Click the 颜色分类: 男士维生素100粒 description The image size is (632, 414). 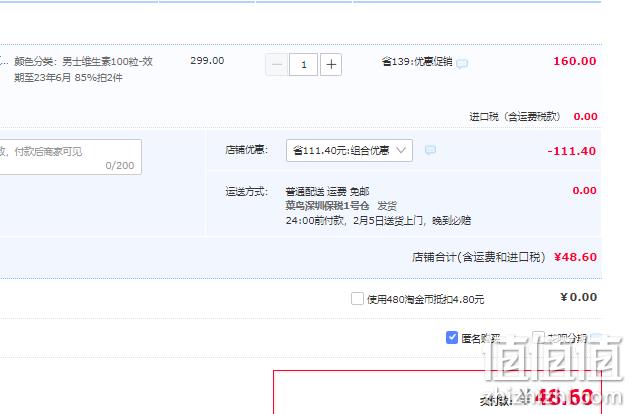(x=83, y=69)
